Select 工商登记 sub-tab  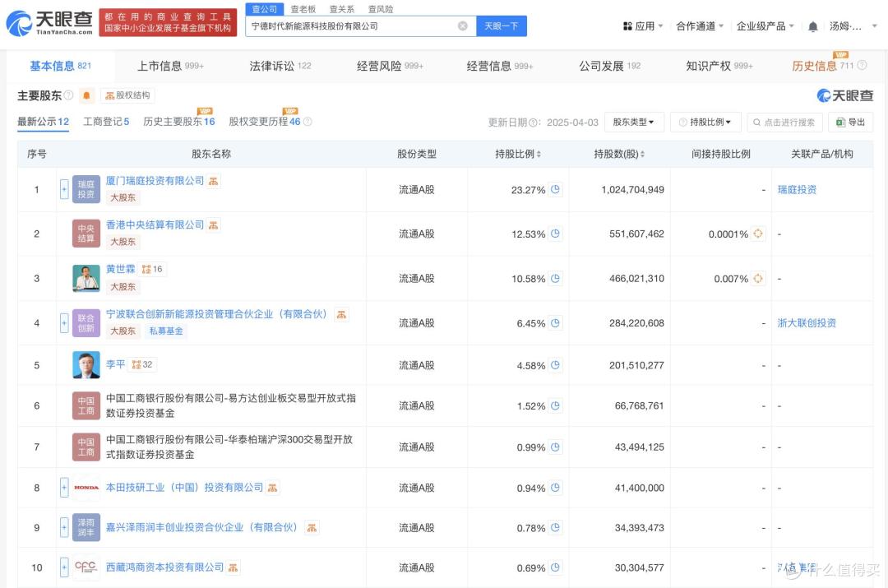point(106,122)
